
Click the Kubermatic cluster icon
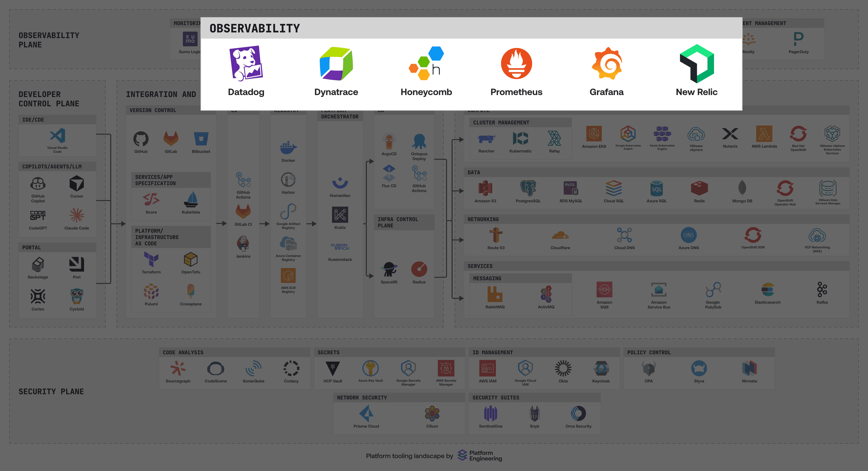tap(520, 139)
